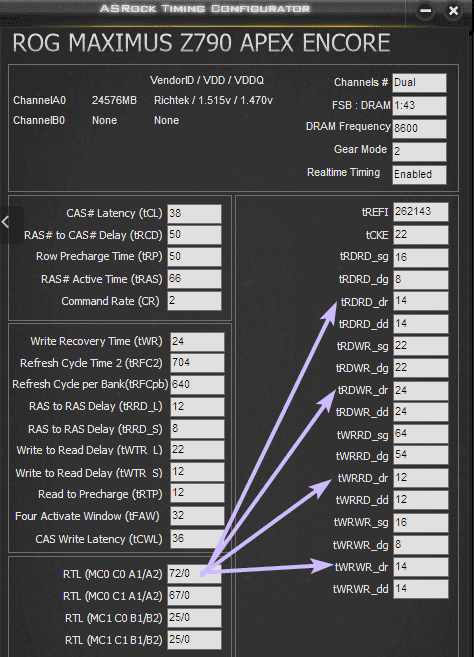The image size is (474, 657).
Task: Select the tRDRD_dg value field
Action: (x=421, y=279)
